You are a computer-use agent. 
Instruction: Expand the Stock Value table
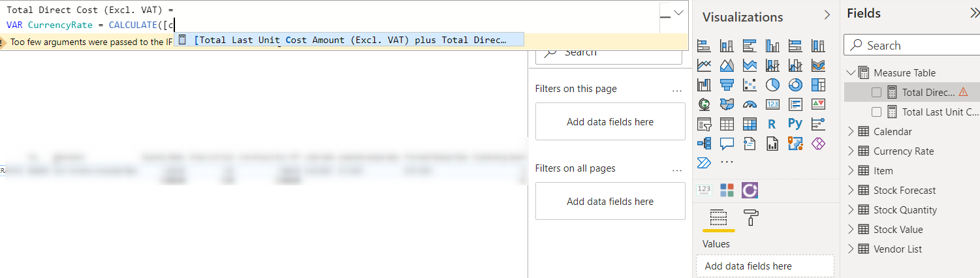(x=850, y=229)
